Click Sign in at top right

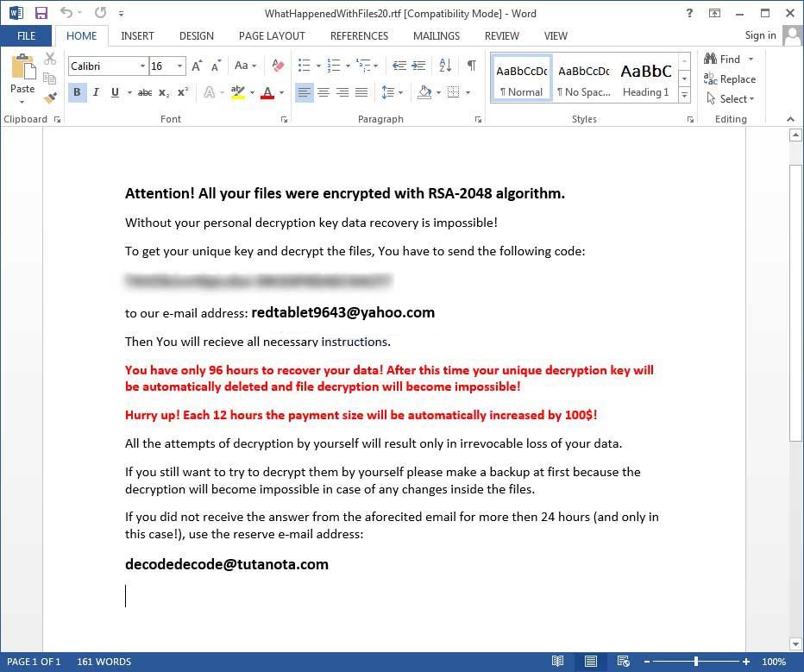coord(760,35)
